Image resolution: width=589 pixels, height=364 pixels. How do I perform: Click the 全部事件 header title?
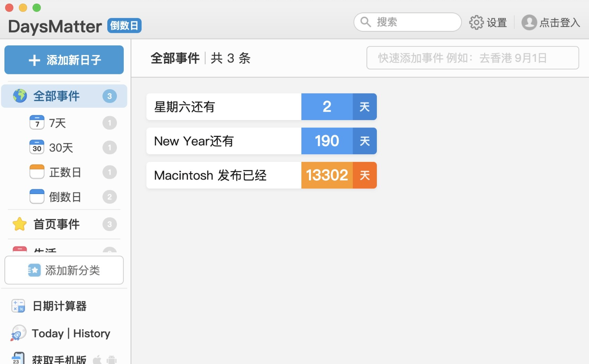tap(175, 58)
